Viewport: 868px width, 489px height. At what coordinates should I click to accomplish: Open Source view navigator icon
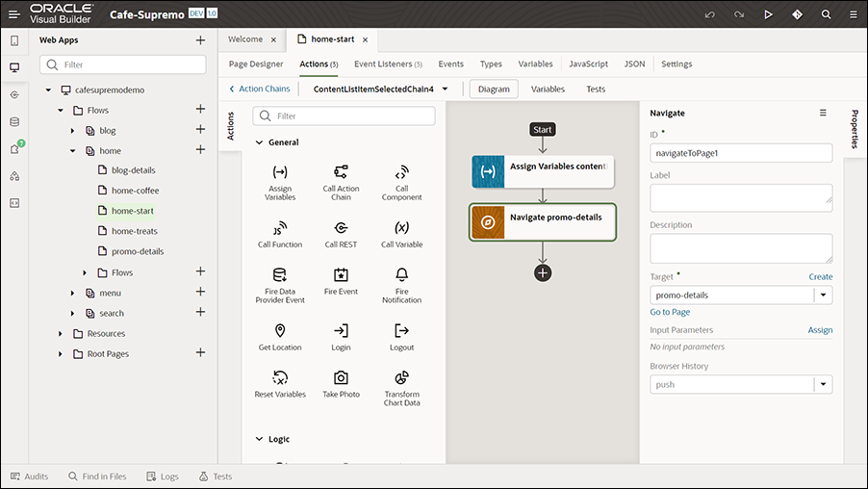tap(14, 203)
